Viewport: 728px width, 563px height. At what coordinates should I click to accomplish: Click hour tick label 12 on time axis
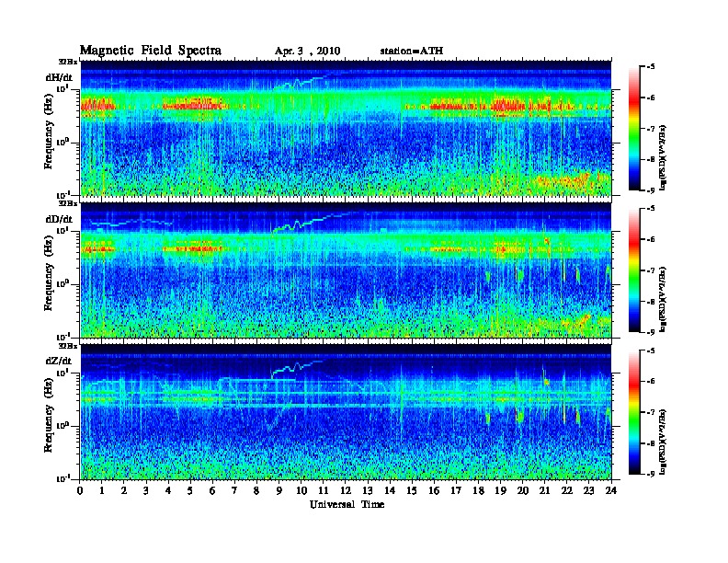(346, 490)
